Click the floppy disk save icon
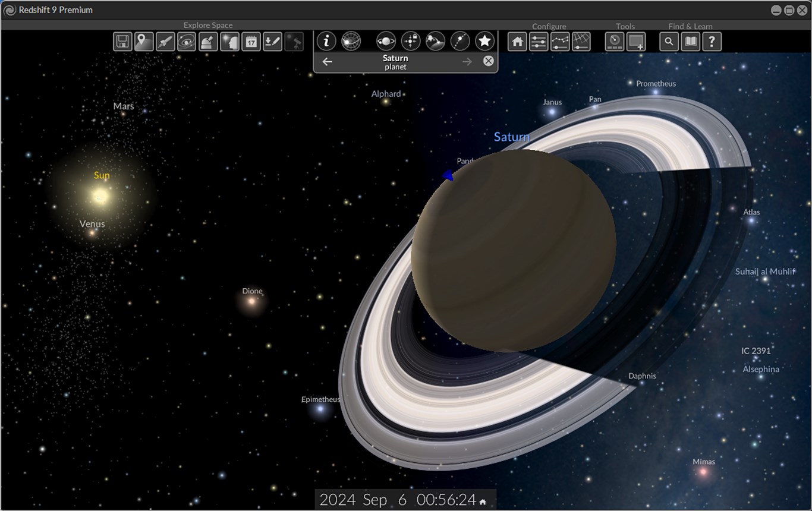The image size is (812, 511). coord(122,42)
